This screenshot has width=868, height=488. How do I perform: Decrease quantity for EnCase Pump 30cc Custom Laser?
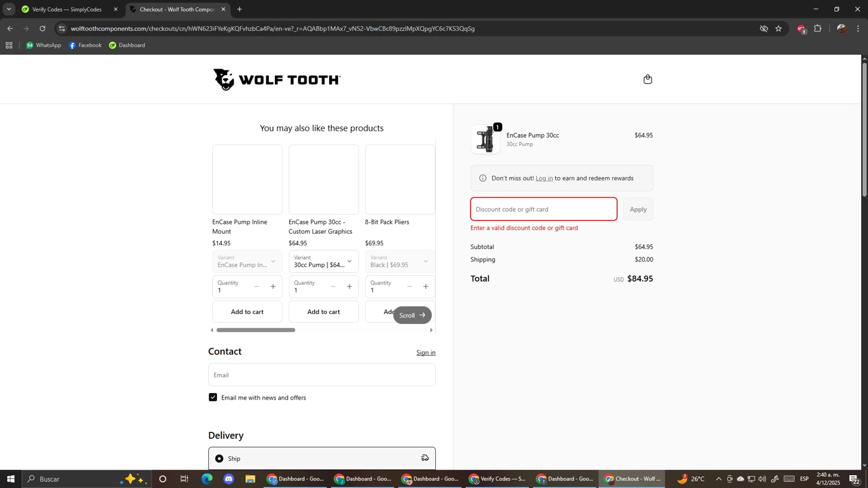[x=333, y=287]
